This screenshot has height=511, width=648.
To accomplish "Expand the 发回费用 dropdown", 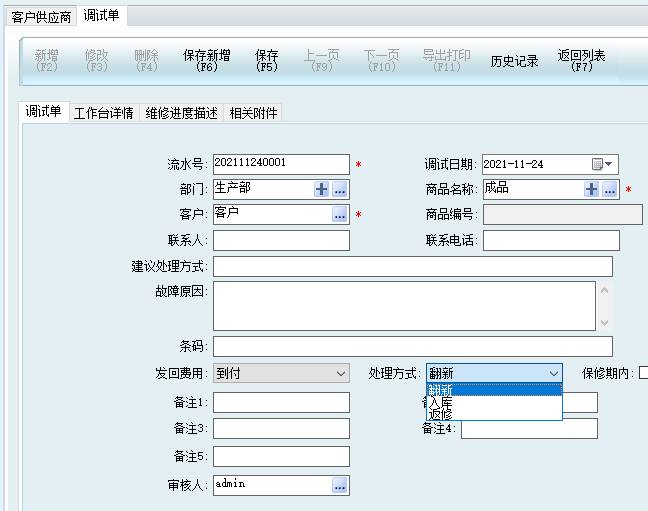I will pos(339,373).
